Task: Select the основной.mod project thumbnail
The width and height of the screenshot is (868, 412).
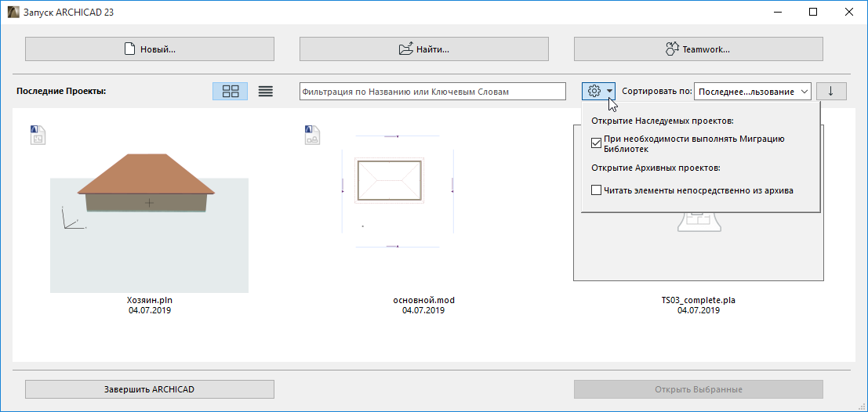Action: (398, 191)
